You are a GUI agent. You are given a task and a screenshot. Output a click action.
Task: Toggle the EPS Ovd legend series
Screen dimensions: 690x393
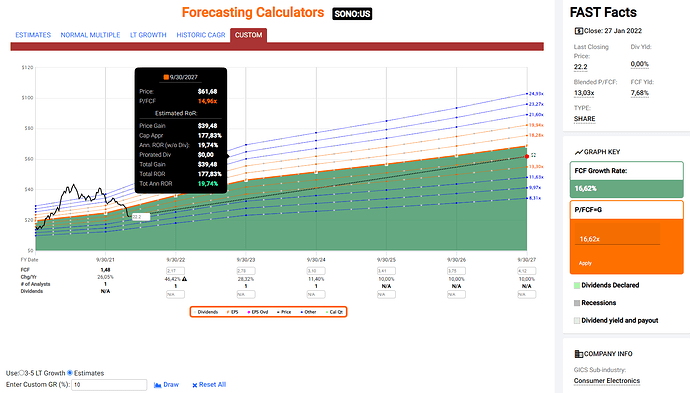click(x=258, y=312)
